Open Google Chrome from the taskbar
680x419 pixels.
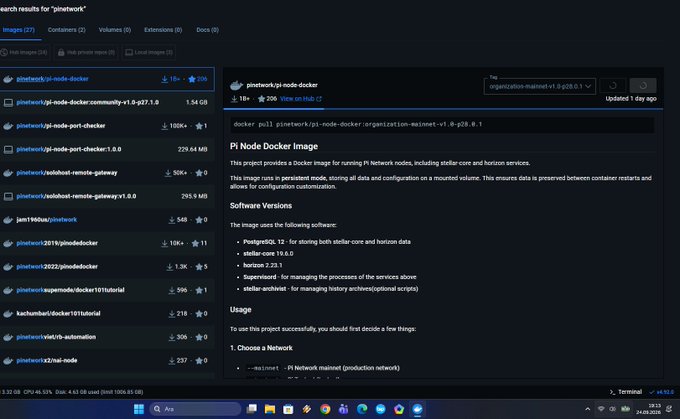(x=325, y=409)
